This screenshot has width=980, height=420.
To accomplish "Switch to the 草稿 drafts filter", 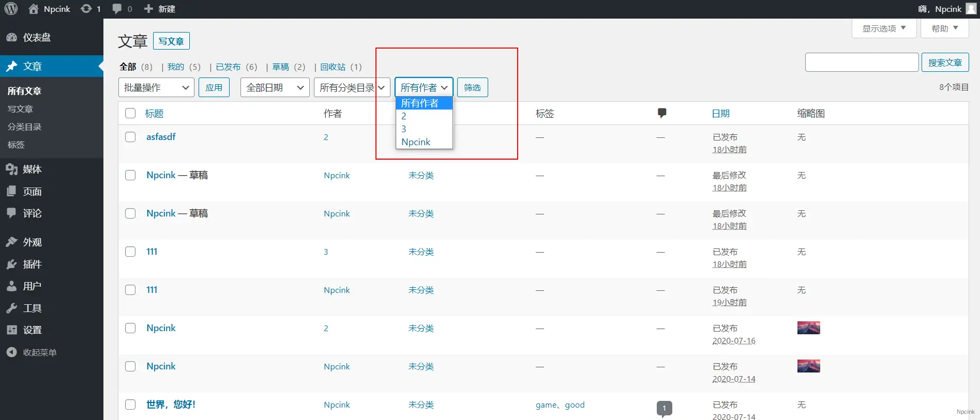I will [281, 67].
